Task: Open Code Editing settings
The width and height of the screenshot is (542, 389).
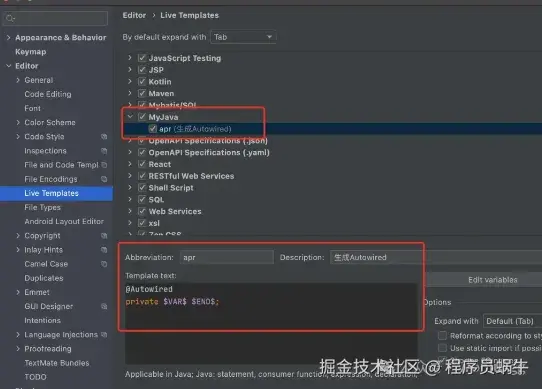Action: coord(48,94)
